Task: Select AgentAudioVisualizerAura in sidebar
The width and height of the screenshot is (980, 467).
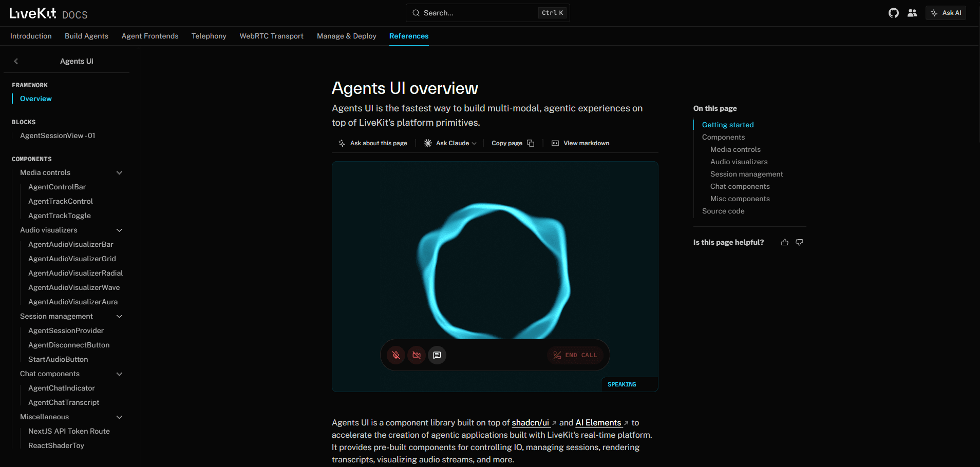Action: (x=73, y=302)
